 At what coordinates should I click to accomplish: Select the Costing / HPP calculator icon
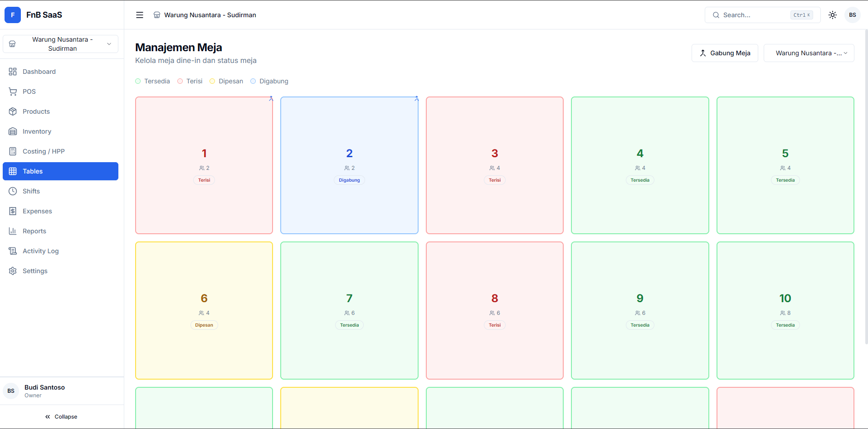pyautogui.click(x=13, y=151)
